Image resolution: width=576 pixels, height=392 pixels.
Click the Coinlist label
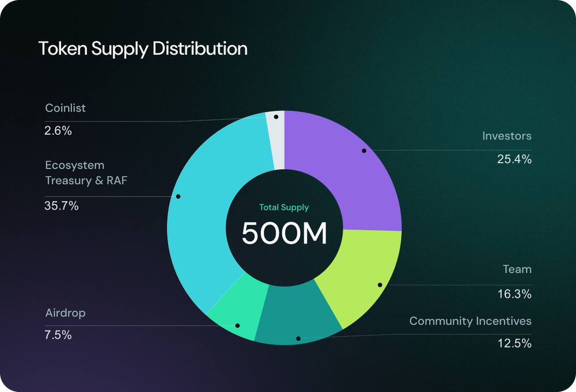[x=65, y=108]
